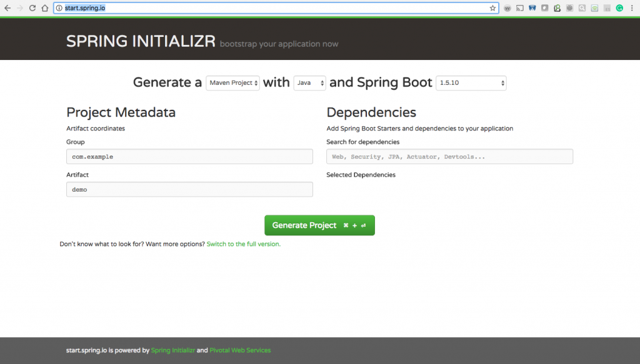This screenshot has height=364, width=640.
Task: Open the green Grammarly extension icon
Action: 619,8
